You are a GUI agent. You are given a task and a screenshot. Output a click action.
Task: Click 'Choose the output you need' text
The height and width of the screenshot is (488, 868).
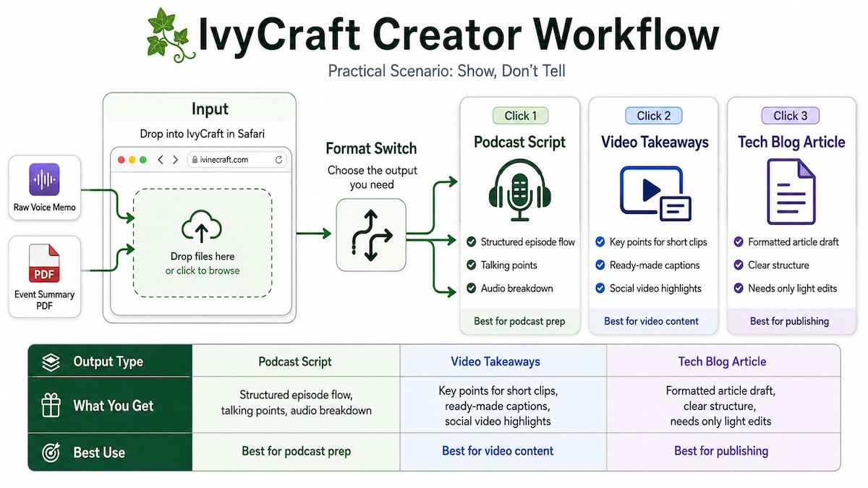(x=372, y=177)
